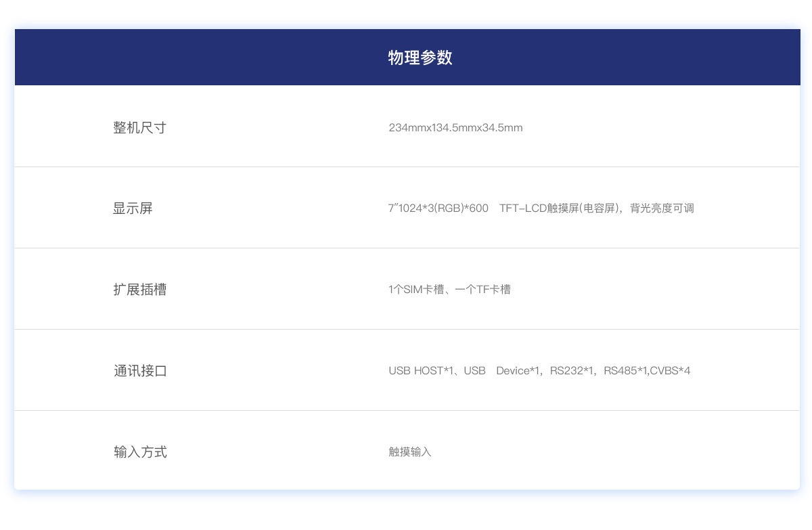Select the 通讯接口 row label

(139, 371)
